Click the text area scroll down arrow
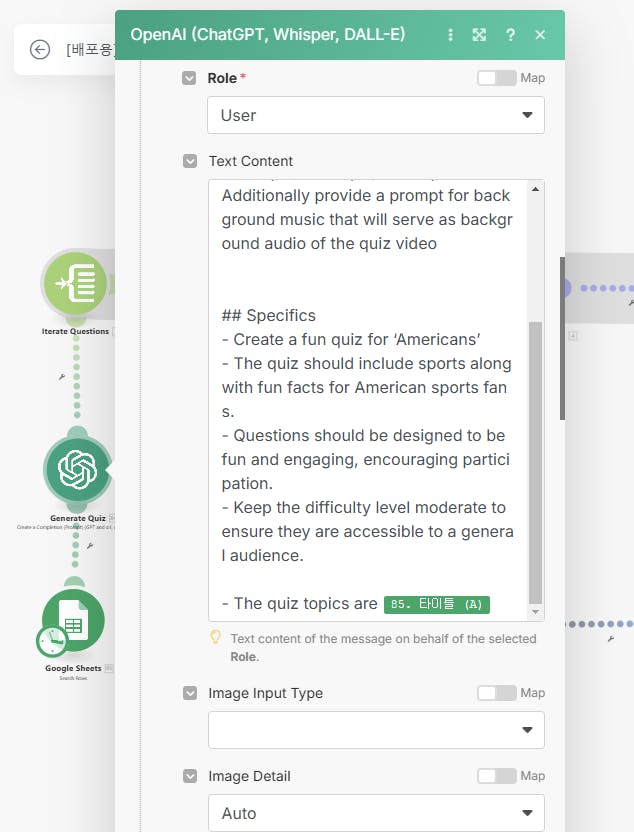The image size is (634, 832). coord(535,612)
